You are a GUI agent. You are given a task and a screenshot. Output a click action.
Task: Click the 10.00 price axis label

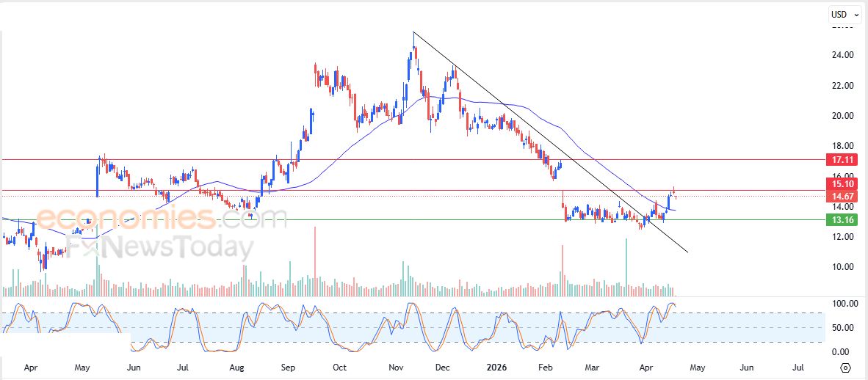click(842, 267)
